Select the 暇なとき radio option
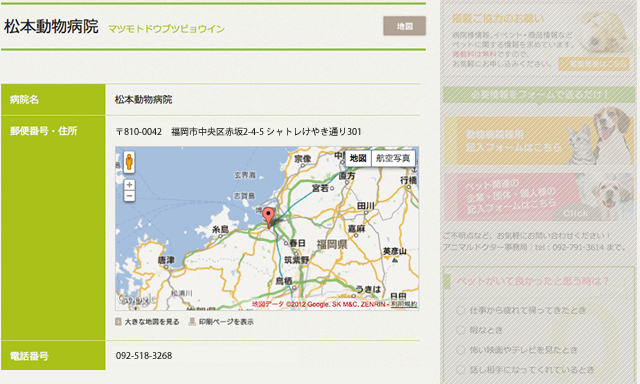The width and height of the screenshot is (640, 384). pyautogui.click(x=461, y=330)
